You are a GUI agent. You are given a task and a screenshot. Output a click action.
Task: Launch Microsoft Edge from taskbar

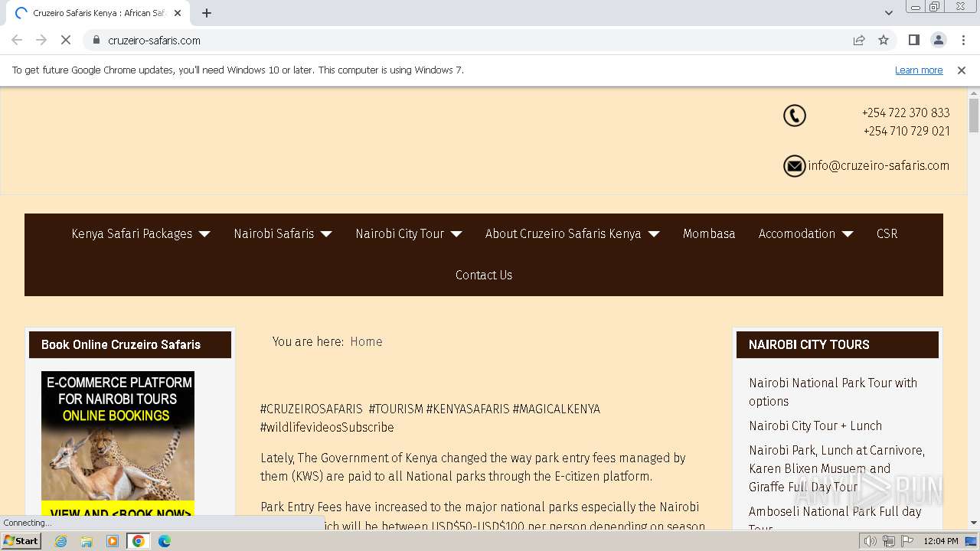165,541
